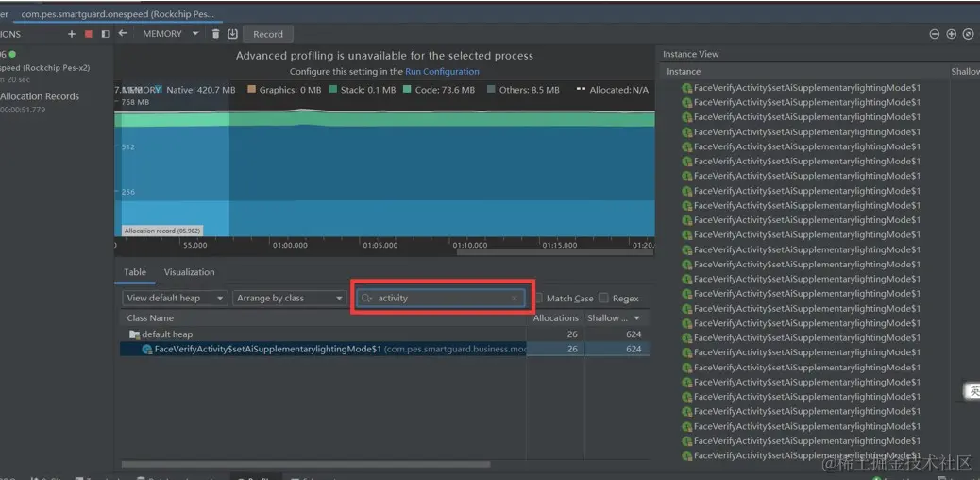This screenshot has height=480, width=980.
Task: Zoom in the timeline with plus circle icon
Action: [x=952, y=34]
